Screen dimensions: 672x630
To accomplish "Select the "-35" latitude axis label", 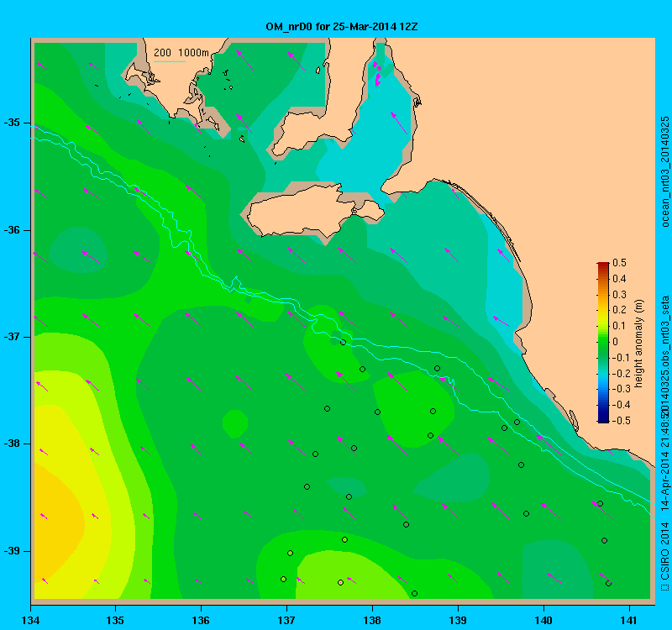I will point(12,123).
